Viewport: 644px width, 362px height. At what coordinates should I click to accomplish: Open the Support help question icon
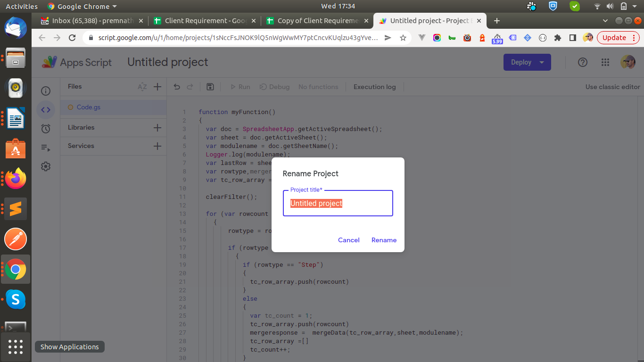[x=583, y=62]
